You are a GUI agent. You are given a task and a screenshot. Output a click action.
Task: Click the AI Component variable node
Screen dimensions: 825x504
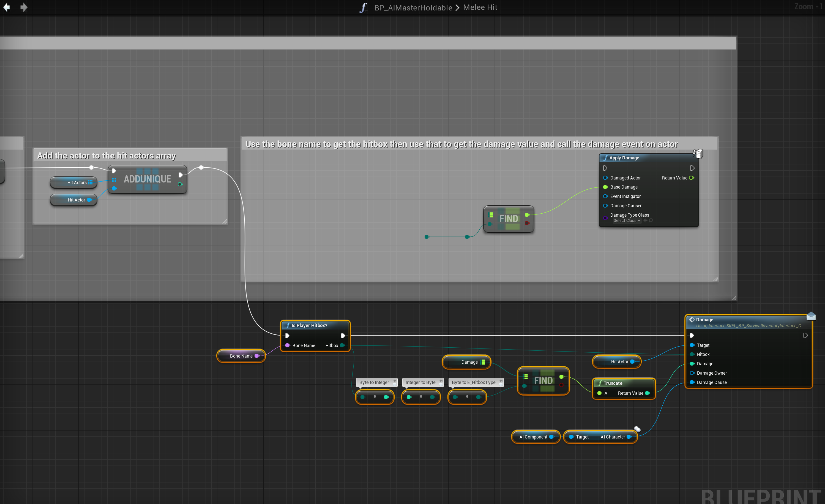[x=533, y=437]
